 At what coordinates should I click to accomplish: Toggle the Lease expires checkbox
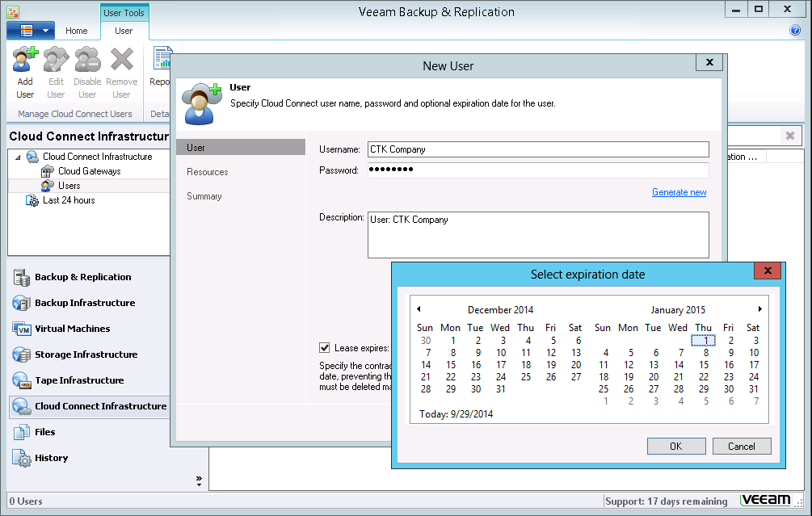pyautogui.click(x=325, y=348)
